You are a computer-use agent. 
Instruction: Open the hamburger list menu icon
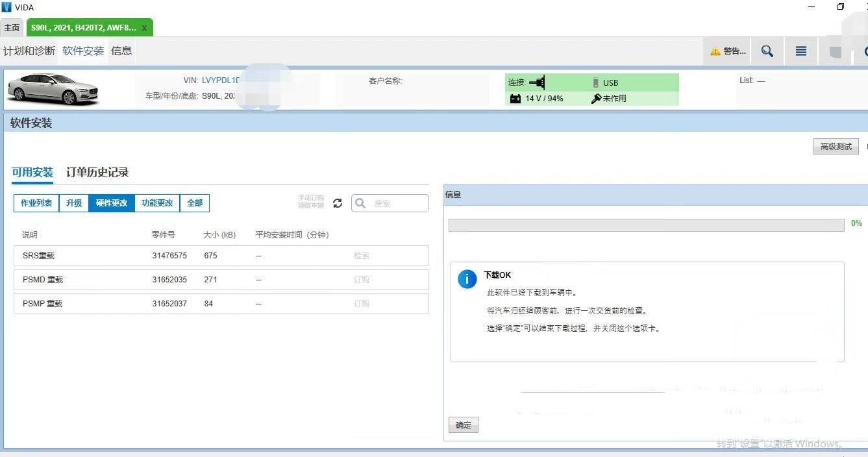[801, 51]
